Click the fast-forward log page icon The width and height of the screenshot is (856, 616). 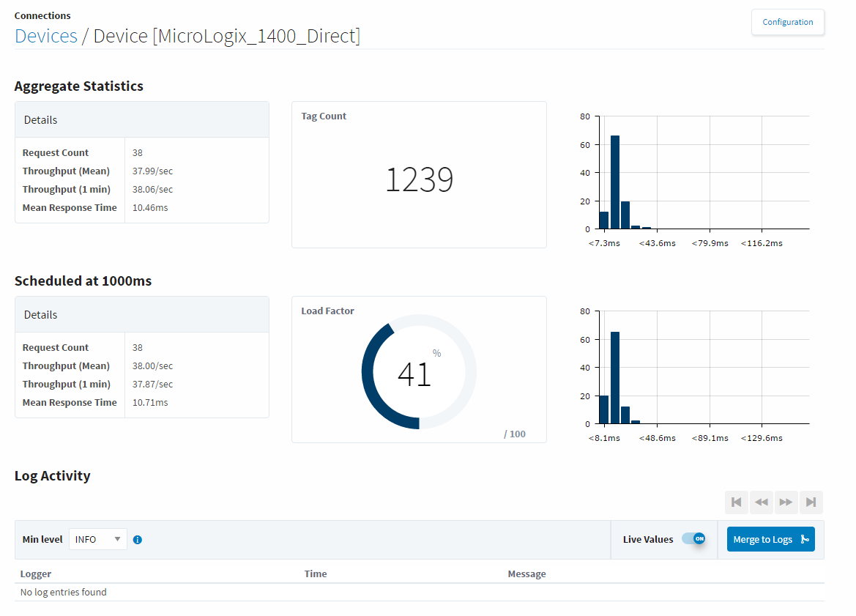point(786,502)
